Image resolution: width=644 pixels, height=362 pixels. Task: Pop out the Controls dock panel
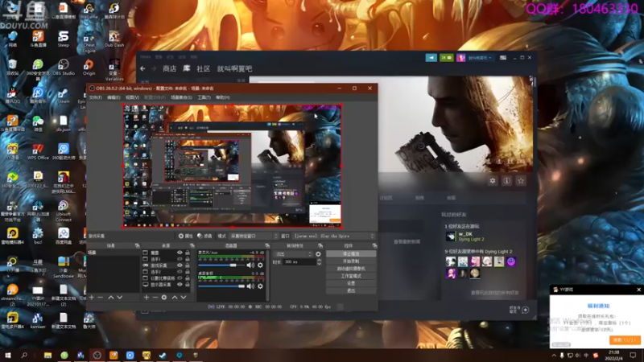tap(374, 245)
